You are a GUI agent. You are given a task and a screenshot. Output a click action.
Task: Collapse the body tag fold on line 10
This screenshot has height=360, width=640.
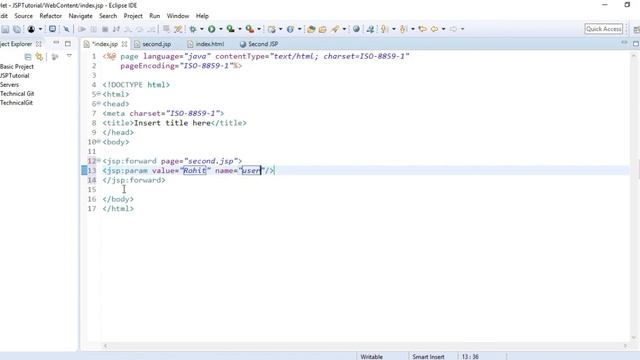(98, 142)
